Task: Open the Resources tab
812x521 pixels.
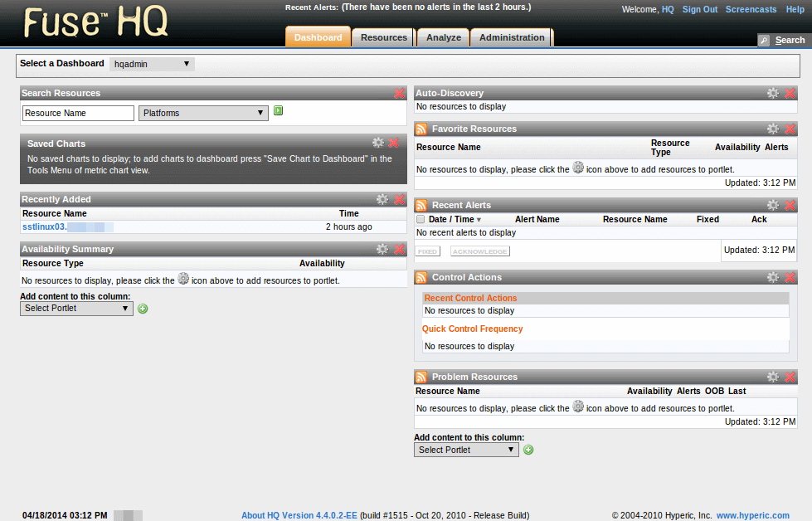Action: click(384, 37)
